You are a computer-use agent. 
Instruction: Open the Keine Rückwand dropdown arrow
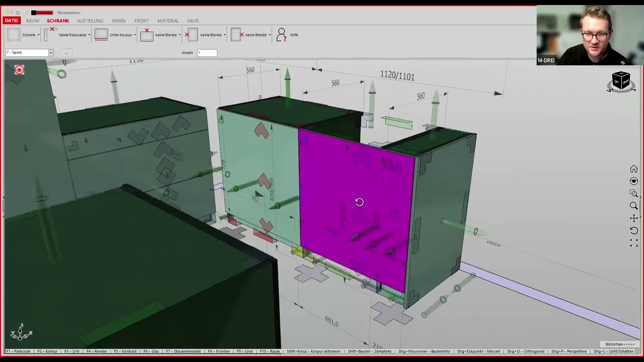(x=89, y=35)
